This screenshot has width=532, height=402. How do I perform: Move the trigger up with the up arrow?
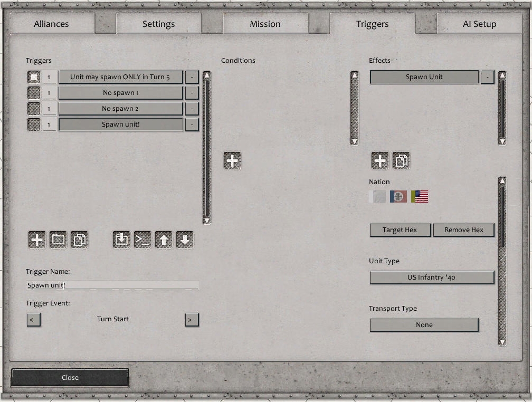(x=164, y=240)
